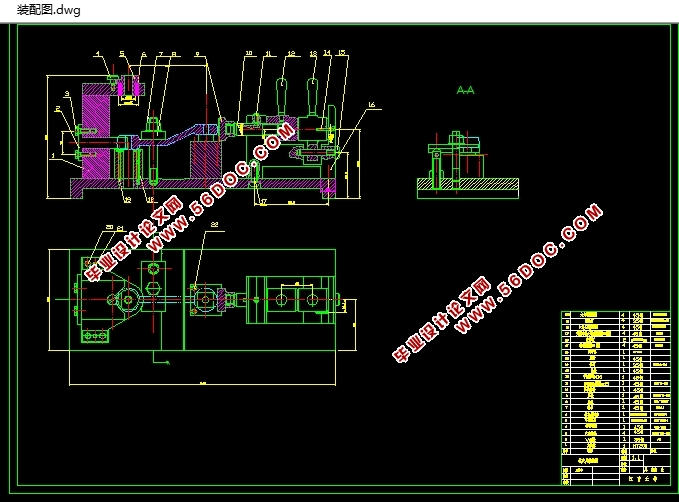Pick part balloon number 16
Viewport: 679px width, 502px height.
point(371,104)
